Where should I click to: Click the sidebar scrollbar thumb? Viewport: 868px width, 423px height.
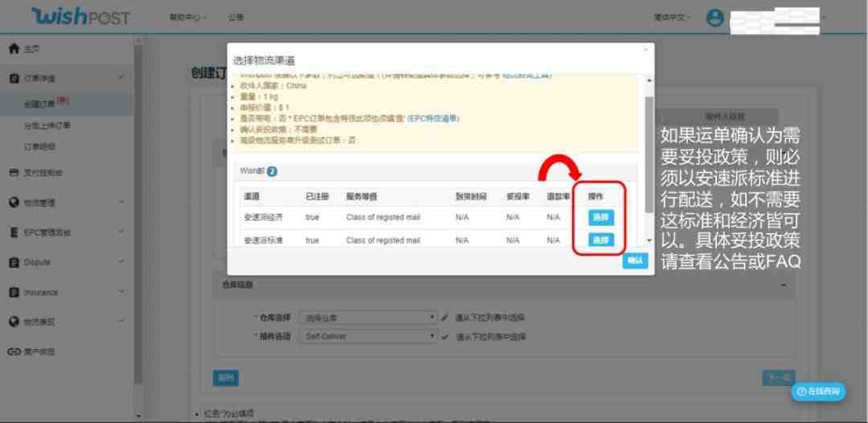(138, 213)
